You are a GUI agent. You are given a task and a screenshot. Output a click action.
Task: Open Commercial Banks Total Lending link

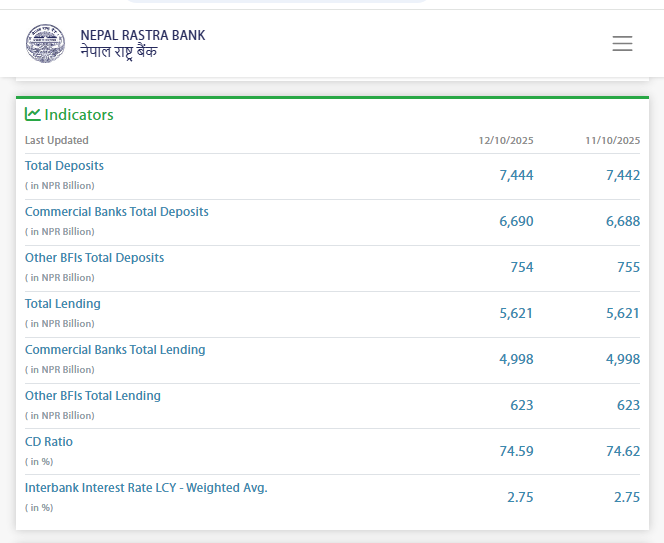115,350
